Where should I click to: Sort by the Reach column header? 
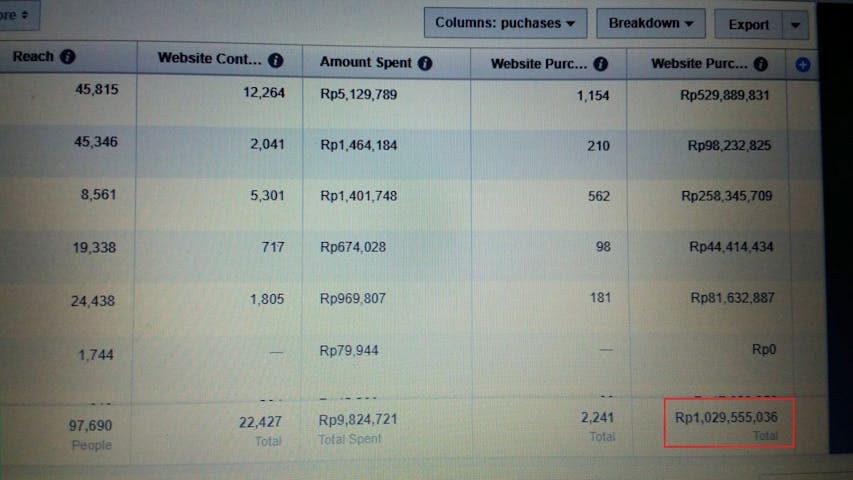coord(33,57)
